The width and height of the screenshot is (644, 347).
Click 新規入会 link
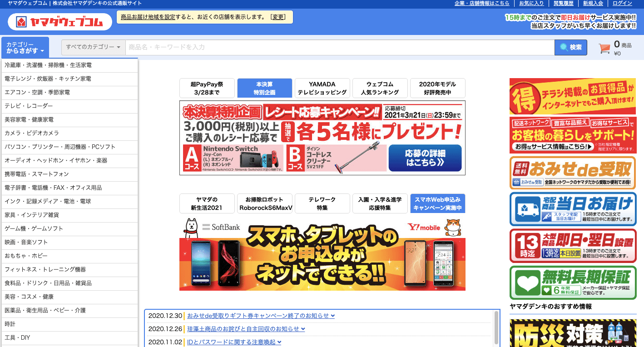pyautogui.click(x=593, y=3)
